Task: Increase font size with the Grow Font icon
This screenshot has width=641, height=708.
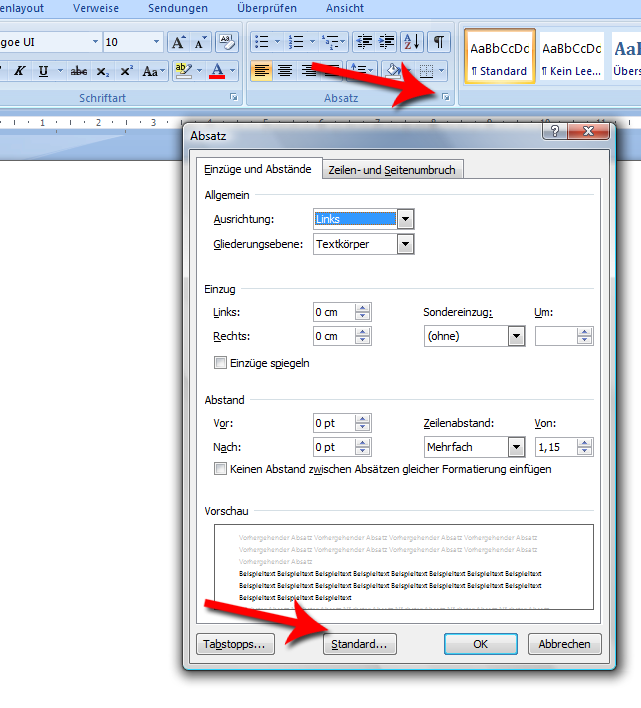Action: 178,42
